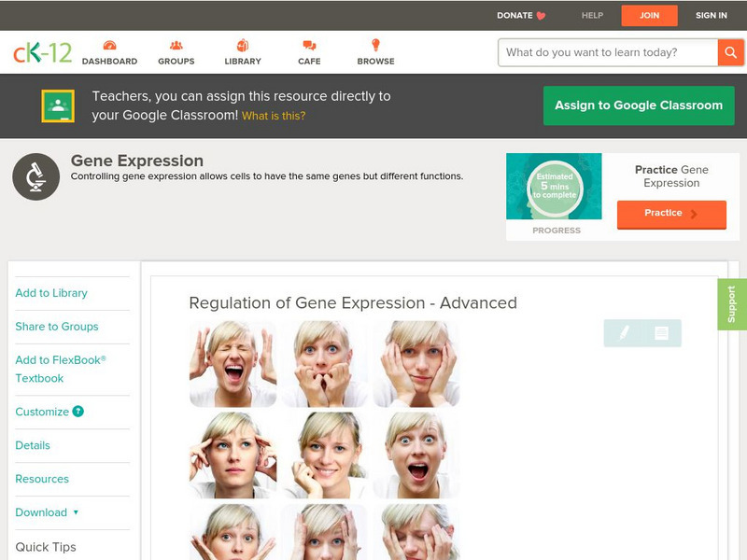Select the Dashboard icon in the navigation
The height and width of the screenshot is (560, 747).
pos(111,43)
